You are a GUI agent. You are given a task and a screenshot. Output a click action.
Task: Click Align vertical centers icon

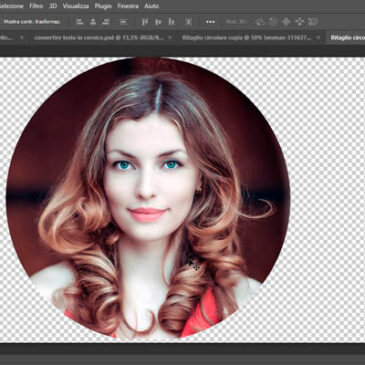(158, 22)
